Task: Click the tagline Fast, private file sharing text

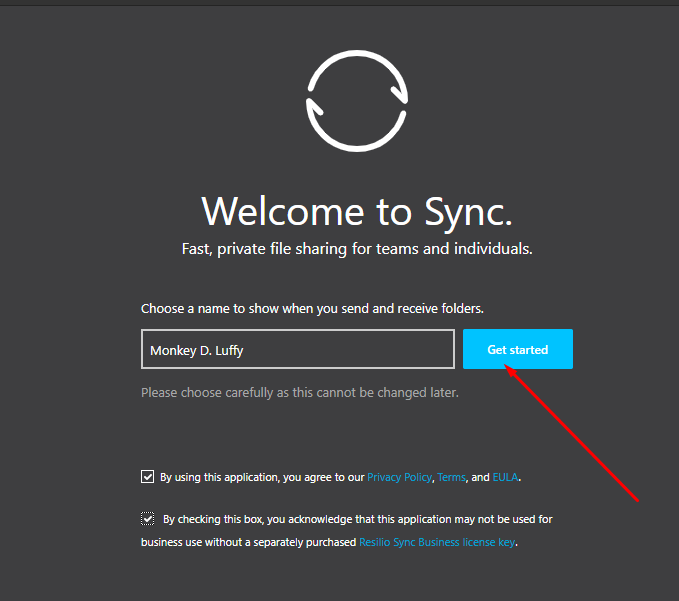Action: 357,249
